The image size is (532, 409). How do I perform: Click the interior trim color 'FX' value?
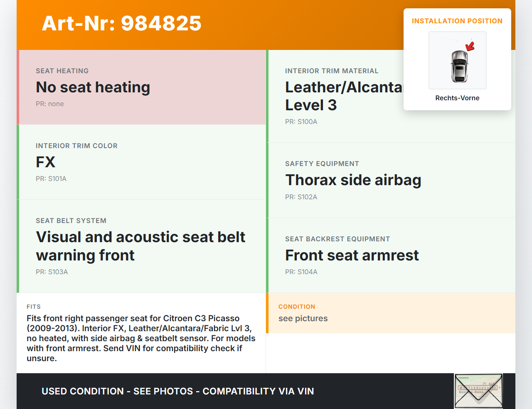coord(45,162)
